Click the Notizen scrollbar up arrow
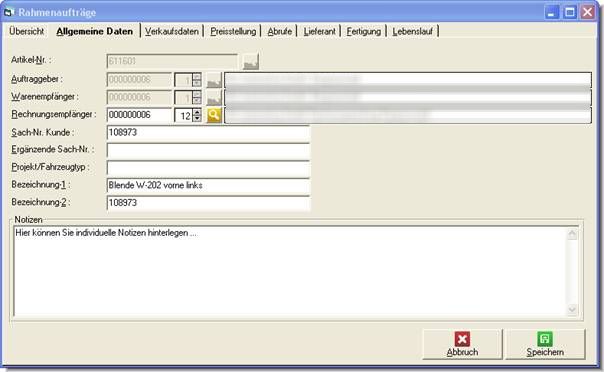The image size is (604, 372). click(572, 234)
